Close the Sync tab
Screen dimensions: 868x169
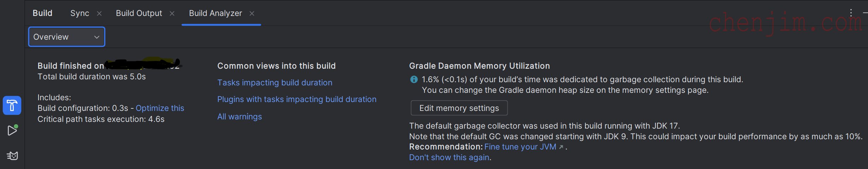tap(99, 13)
